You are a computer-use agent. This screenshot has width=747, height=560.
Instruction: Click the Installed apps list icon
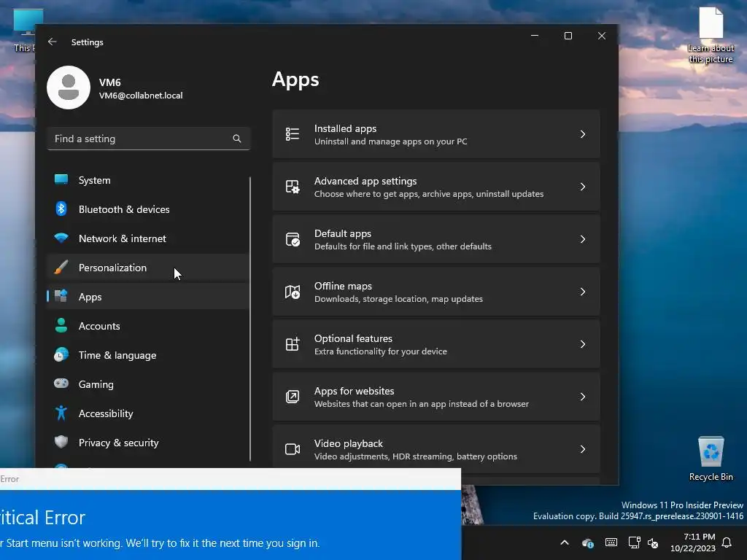coord(293,134)
